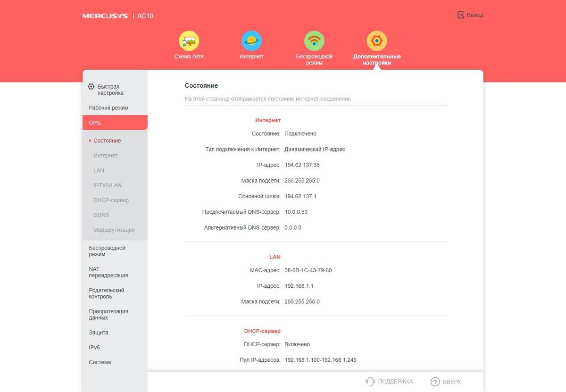566x392 pixels.
Task: Open the Интернет subsection under Сеть
Action: tap(105, 155)
